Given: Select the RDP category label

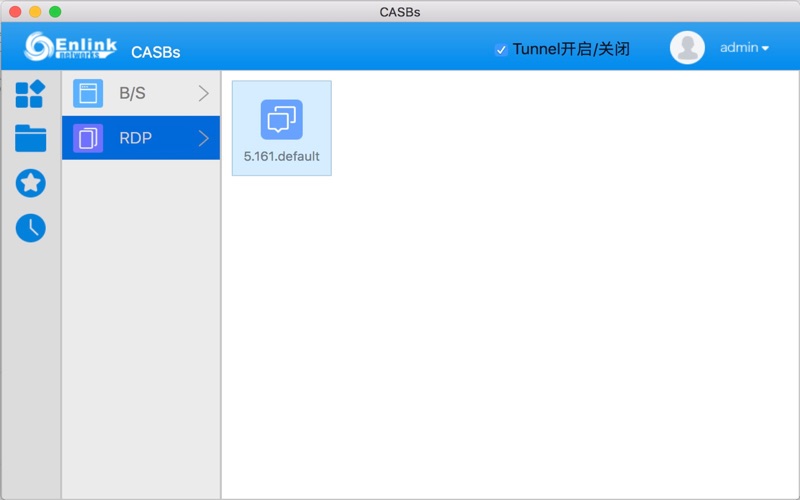Looking at the screenshot, I should (x=135, y=138).
